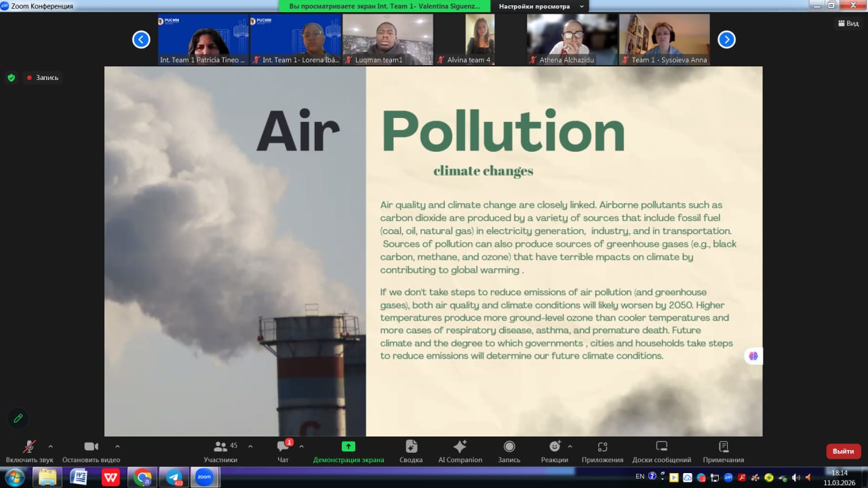Viewport: 868px width, 488px height.
Task: Unmute microphone with Включить звук
Action: pyautogui.click(x=29, y=451)
